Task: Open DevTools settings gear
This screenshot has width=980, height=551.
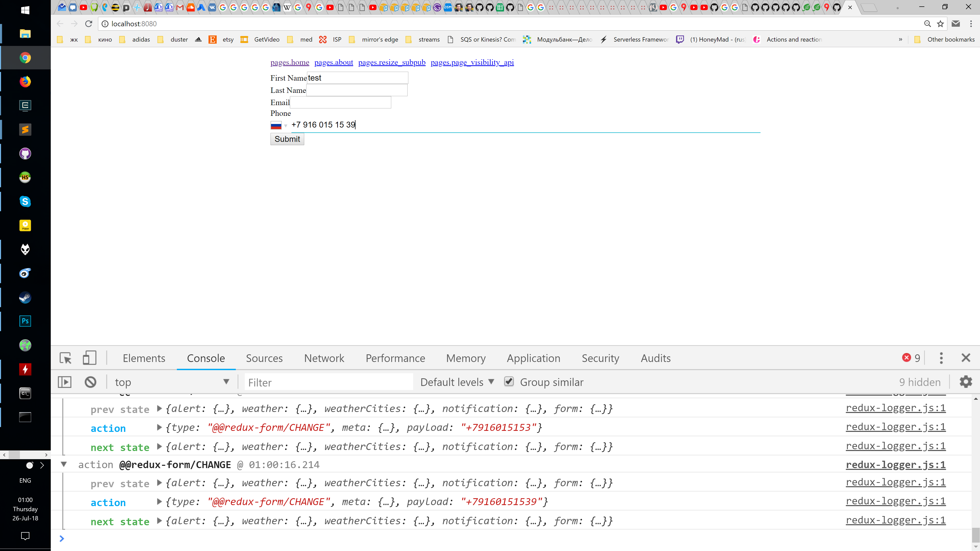Action: 966,382
